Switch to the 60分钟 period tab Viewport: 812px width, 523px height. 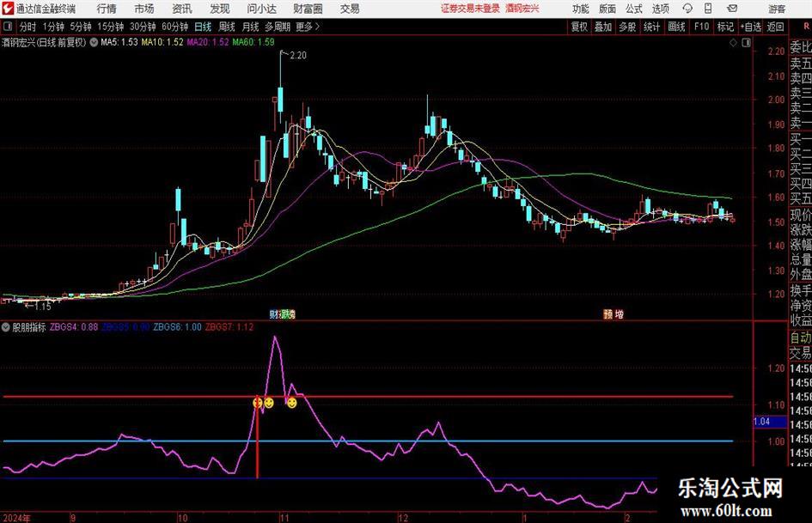pos(175,27)
